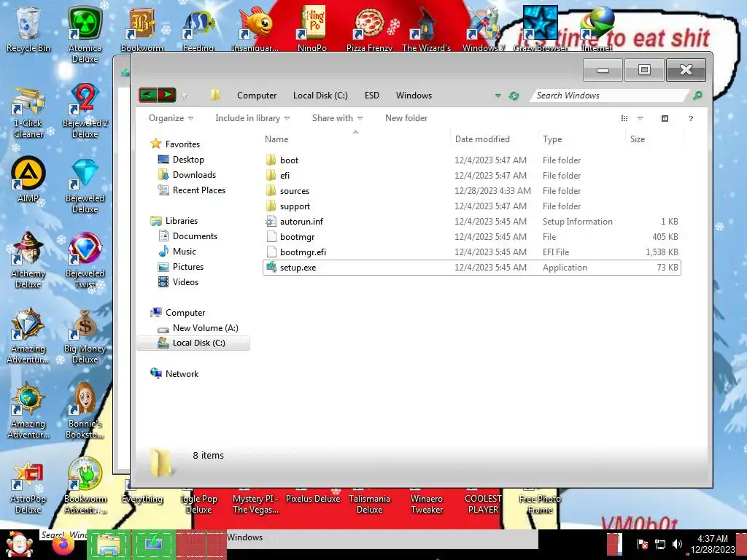Select the support folder
The height and width of the screenshot is (560, 747).
click(x=472, y=206)
